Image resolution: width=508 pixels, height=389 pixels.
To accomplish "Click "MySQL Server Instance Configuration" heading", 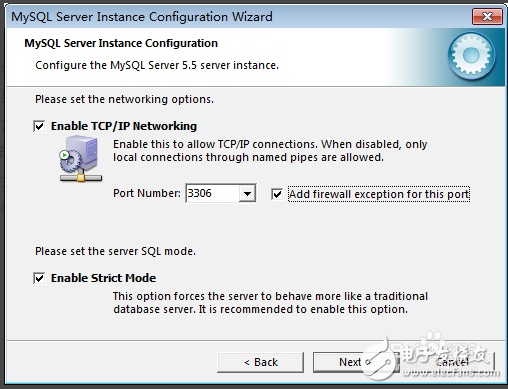I will click(121, 43).
